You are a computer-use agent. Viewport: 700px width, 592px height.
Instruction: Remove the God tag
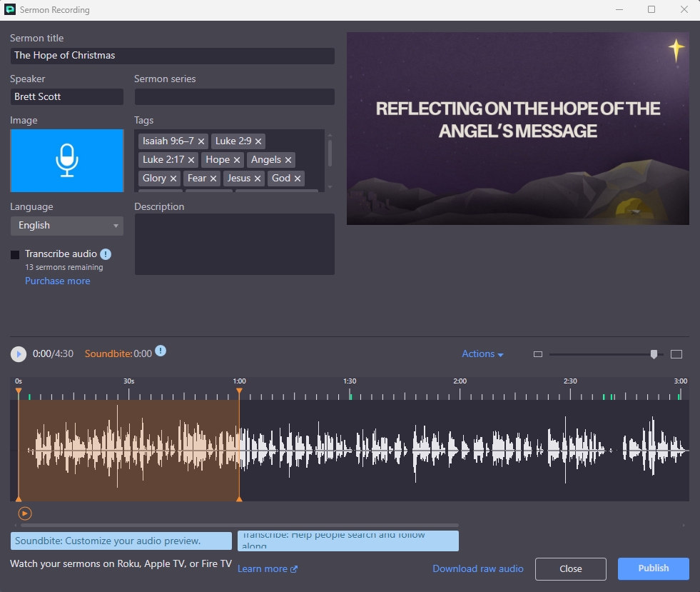point(298,179)
